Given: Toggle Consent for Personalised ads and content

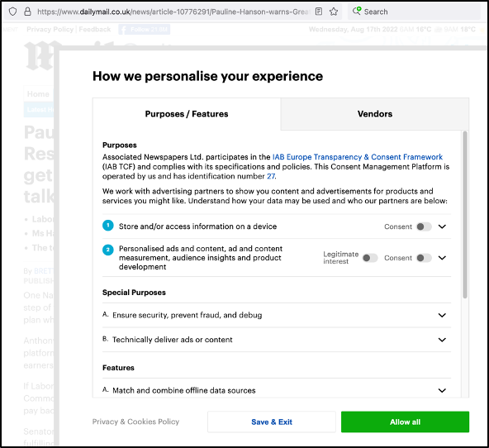Looking at the screenshot, I should tap(424, 258).
